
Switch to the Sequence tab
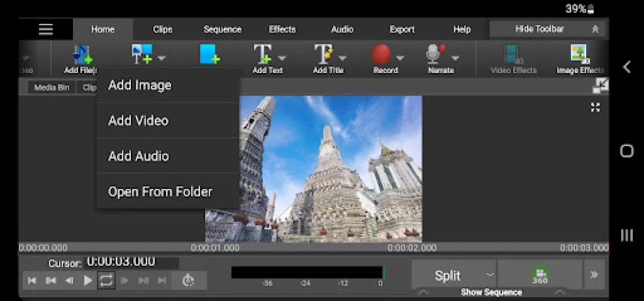[222, 29]
